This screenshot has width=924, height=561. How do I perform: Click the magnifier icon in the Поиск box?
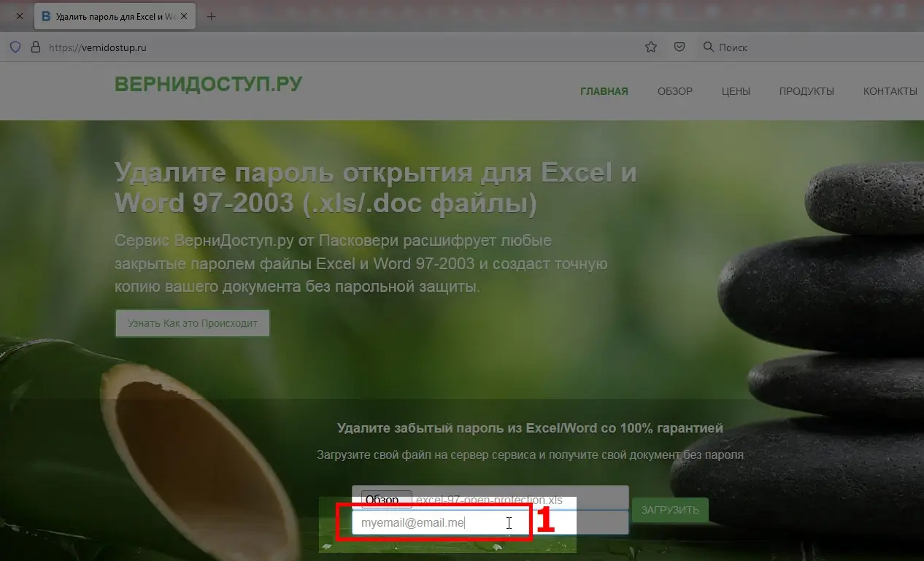pos(708,47)
